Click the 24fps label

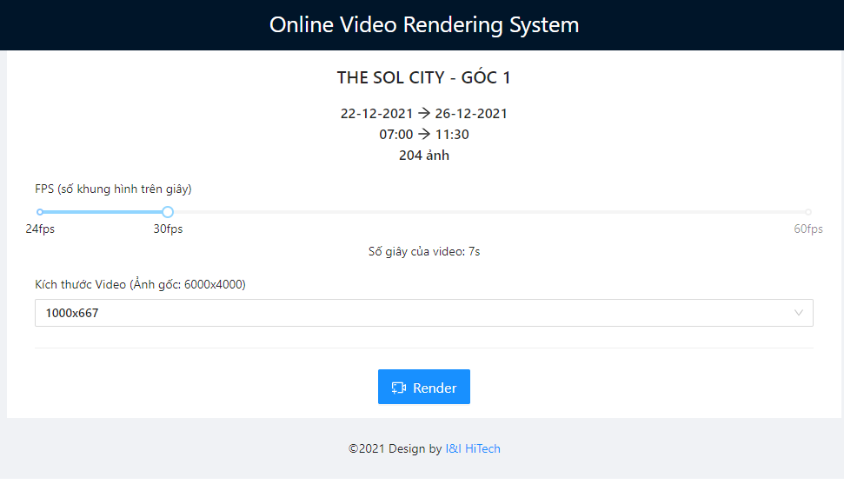[40, 229]
